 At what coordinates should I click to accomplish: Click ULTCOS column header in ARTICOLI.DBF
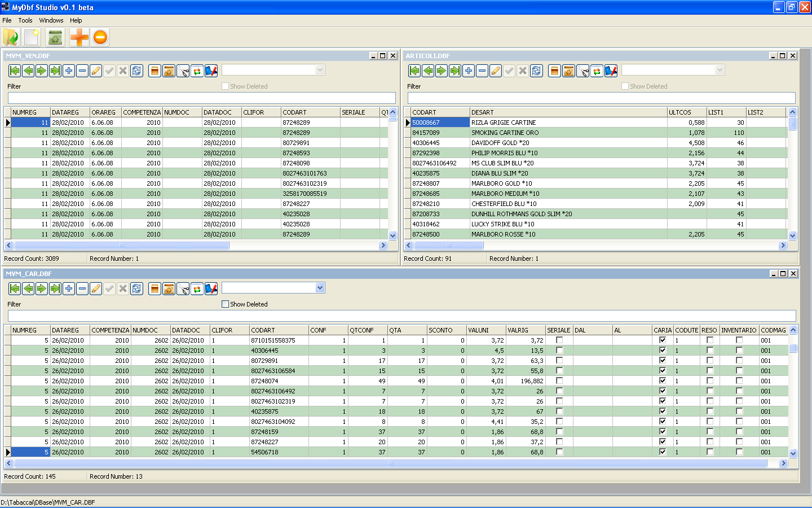[687, 112]
